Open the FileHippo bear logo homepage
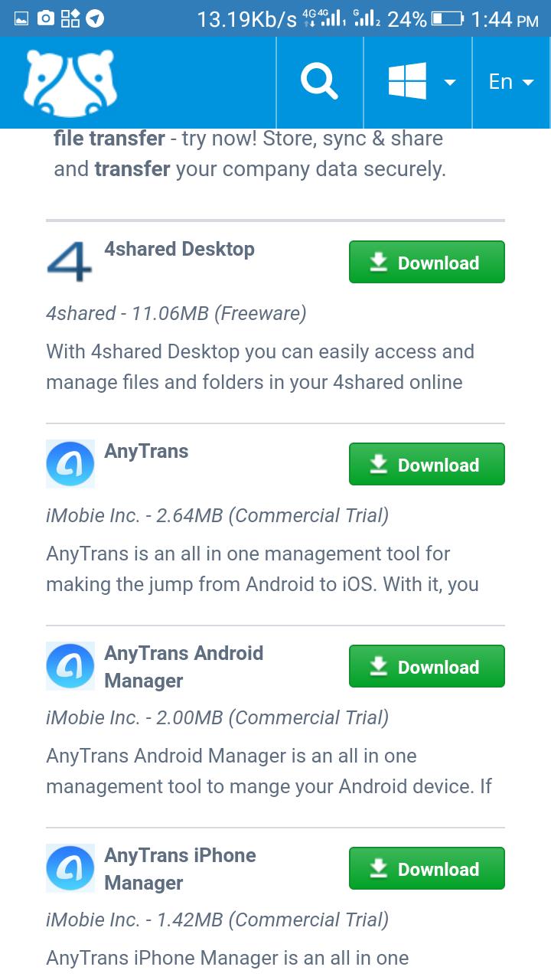This screenshot has height=980, width=551. [70, 83]
